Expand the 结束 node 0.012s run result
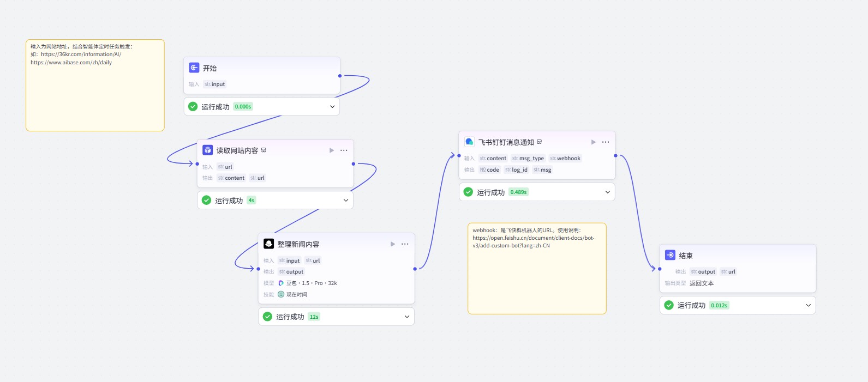This screenshot has width=868, height=382. pos(808,305)
